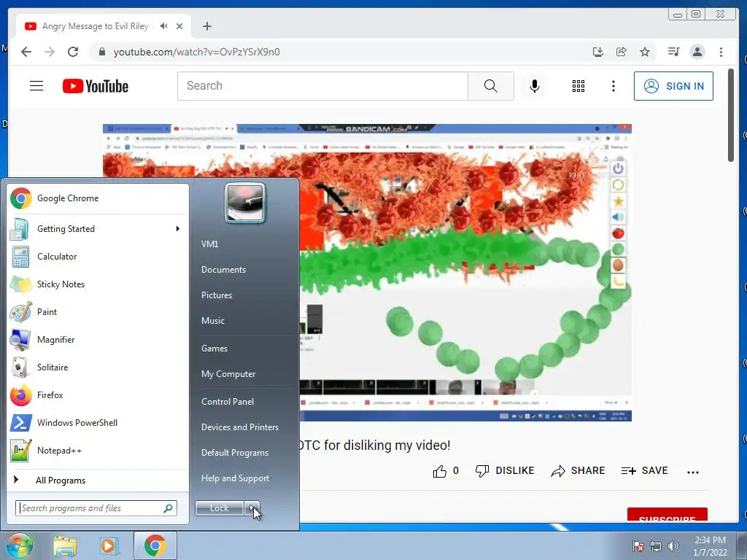Viewport: 747px width, 560px height.
Task: Start Solitaire from the Start menu
Action: coord(98,367)
